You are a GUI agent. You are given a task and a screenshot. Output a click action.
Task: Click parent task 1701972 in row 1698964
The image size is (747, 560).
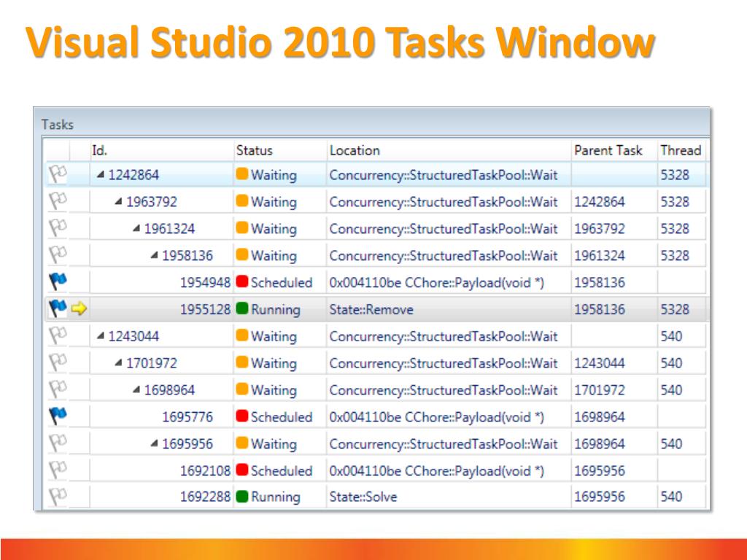pyautogui.click(x=600, y=390)
